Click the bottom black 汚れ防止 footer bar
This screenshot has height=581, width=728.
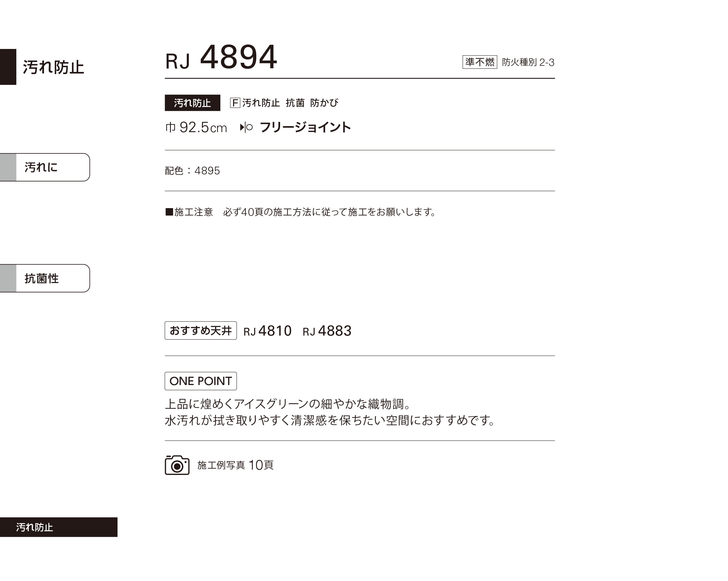point(59,527)
